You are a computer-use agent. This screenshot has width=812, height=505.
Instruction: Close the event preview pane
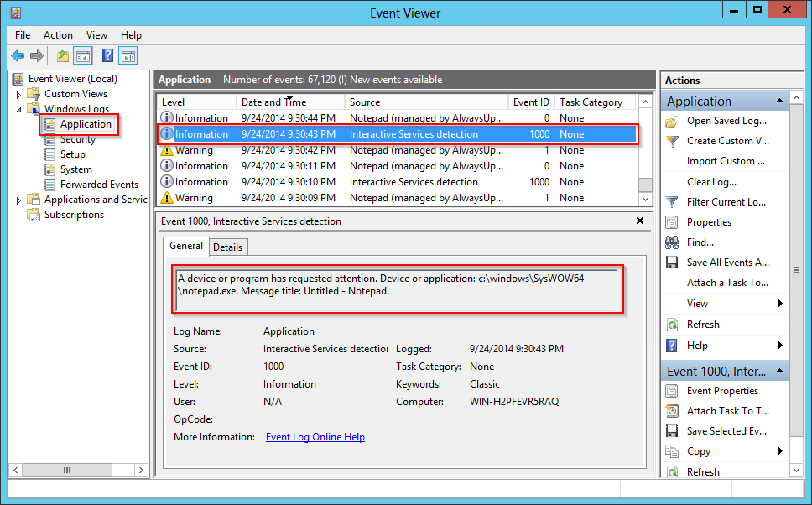640,221
